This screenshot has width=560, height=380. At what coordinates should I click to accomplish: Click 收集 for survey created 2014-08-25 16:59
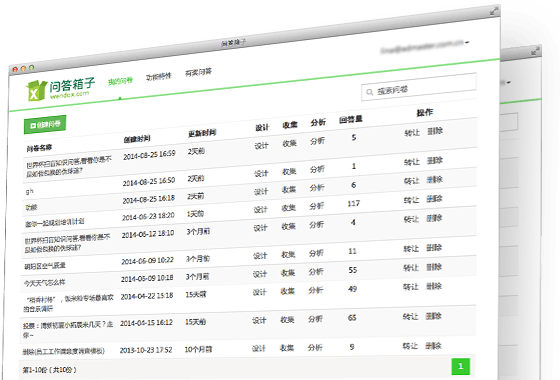(x=290, y=143)
